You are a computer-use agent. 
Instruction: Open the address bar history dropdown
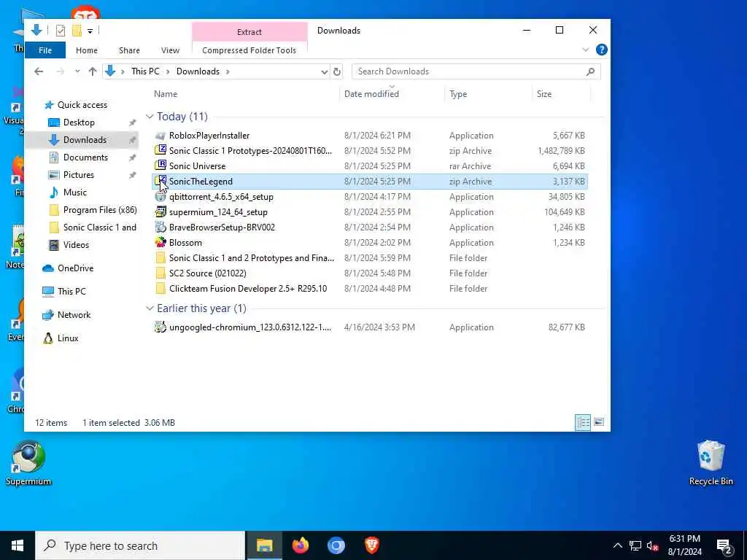[325, 72]
